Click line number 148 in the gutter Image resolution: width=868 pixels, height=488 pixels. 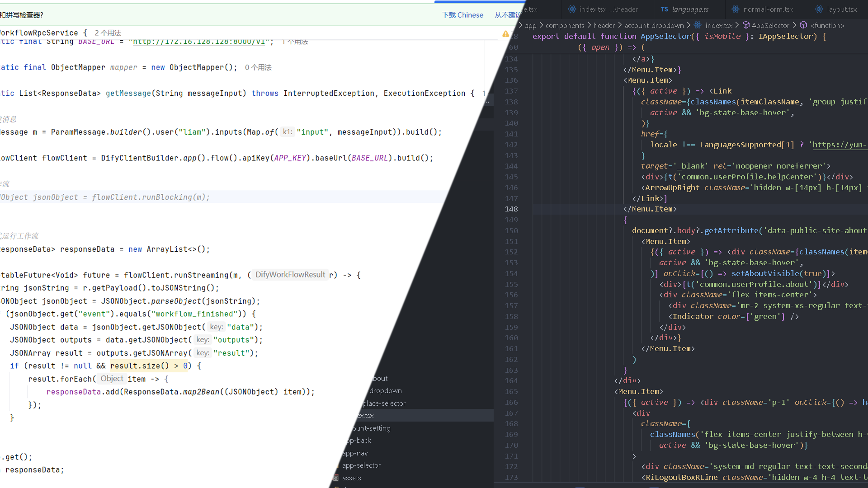511,209
